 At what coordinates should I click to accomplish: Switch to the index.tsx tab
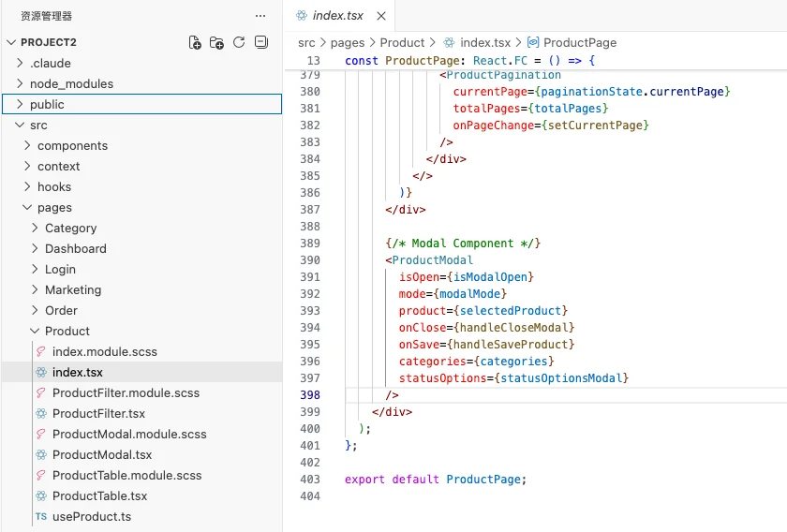(337, 16)
